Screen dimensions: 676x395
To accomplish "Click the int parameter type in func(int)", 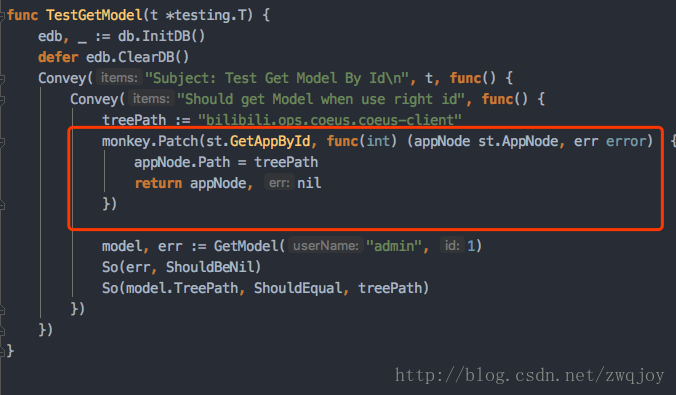I will [x=378, y=141].
